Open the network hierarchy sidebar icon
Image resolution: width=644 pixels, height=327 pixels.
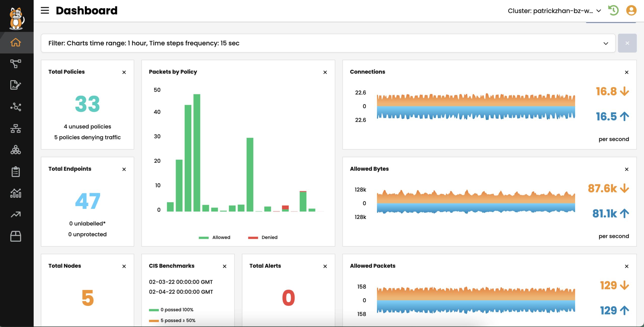(16, 128)
